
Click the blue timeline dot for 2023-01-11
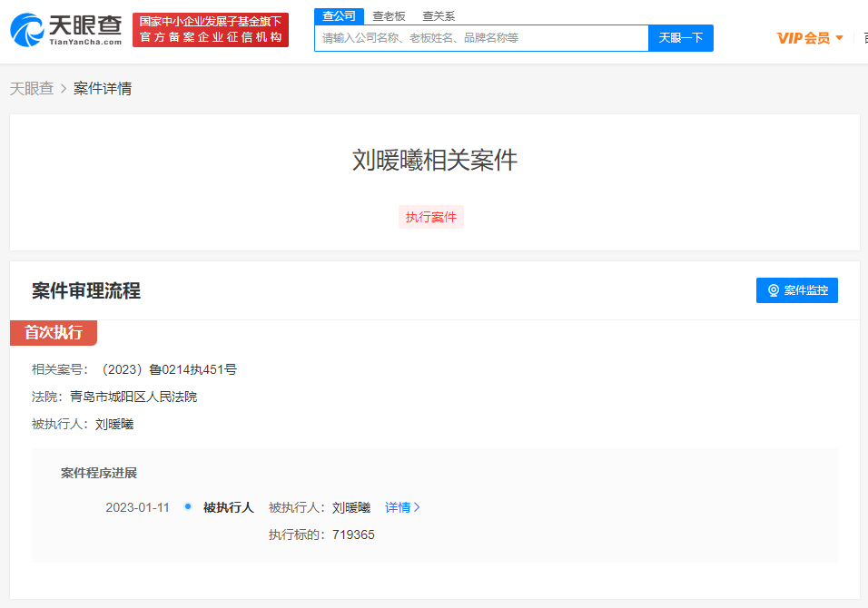[188, 506]
